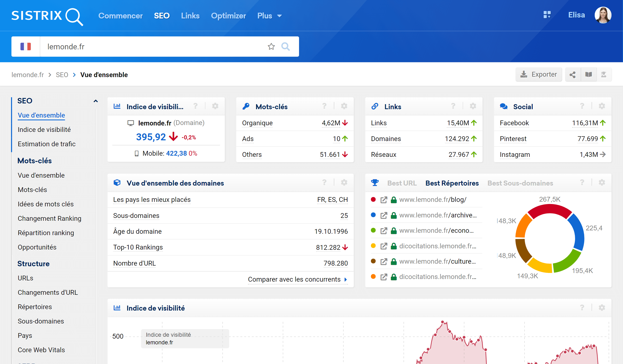
Task: Open Idées de mots clés sidebar item
Action: click(x=46, y=204)
